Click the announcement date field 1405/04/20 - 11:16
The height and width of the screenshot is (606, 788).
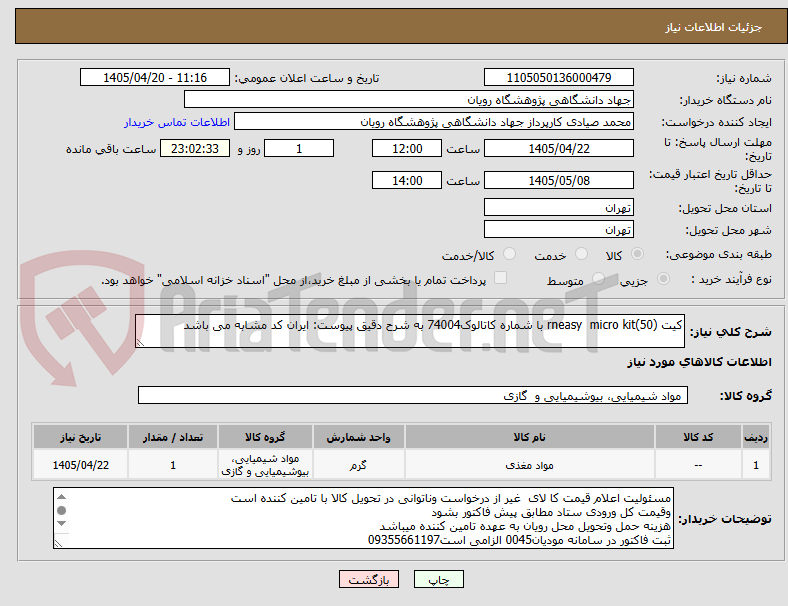point(155,77)
